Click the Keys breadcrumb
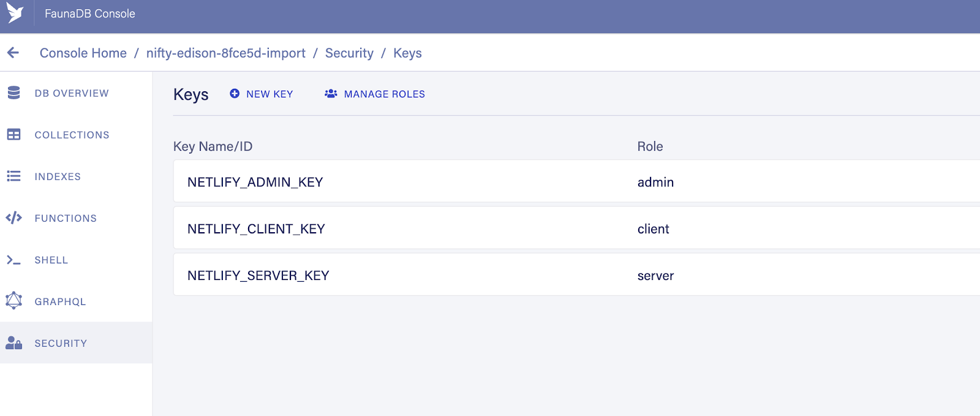 tap(407, 53)
